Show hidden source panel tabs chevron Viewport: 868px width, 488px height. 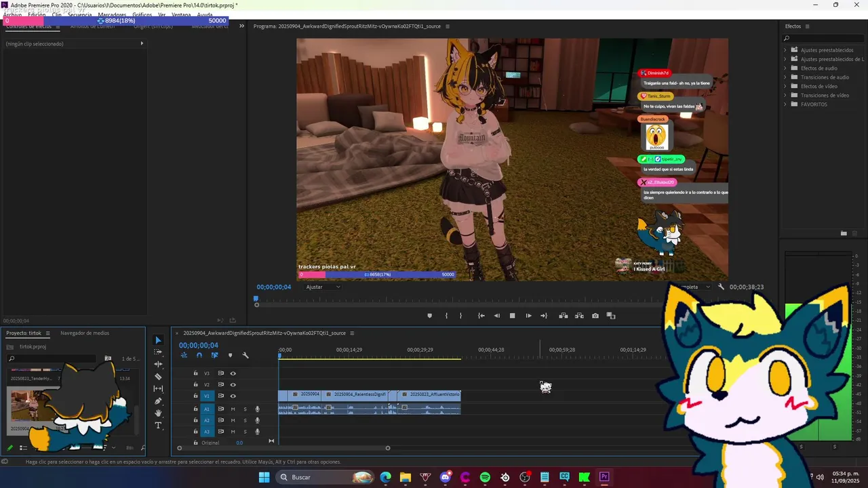[x=241, y=26]
